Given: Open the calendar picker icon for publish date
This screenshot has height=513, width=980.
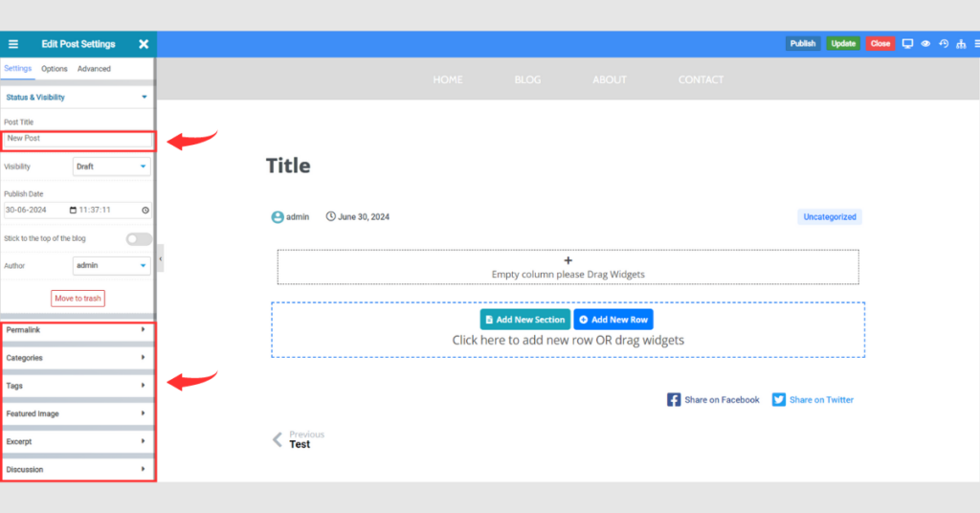Looking at the screenshot, I should pos(73,210).
